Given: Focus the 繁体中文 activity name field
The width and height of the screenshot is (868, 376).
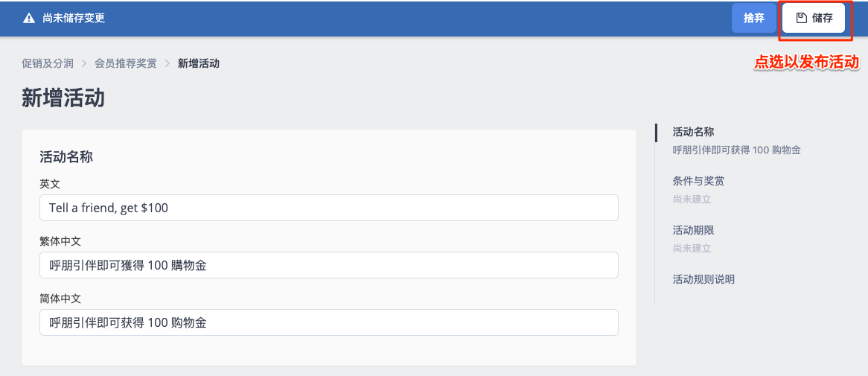Looking at the screenshot, I should click(x=329, y=265).
